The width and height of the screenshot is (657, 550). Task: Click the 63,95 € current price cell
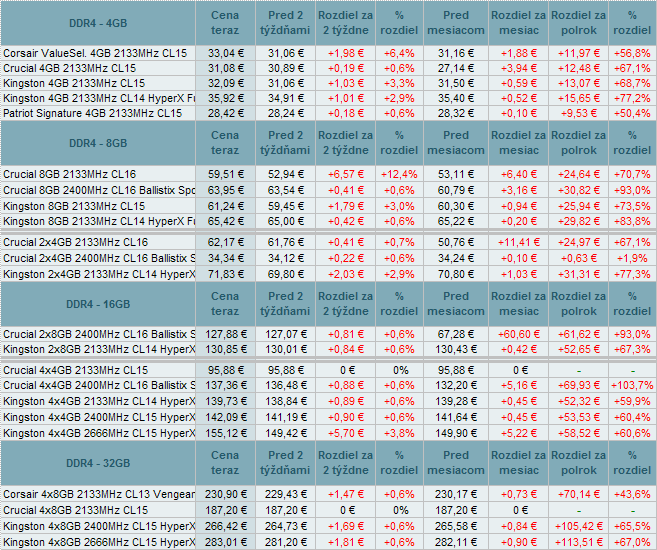coord(225,190)
